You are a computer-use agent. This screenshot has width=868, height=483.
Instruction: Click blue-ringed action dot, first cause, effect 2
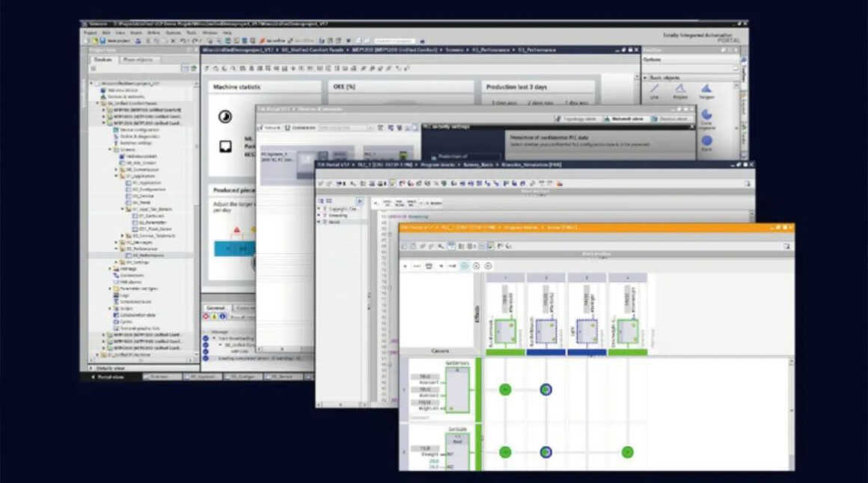pos(545,390)
